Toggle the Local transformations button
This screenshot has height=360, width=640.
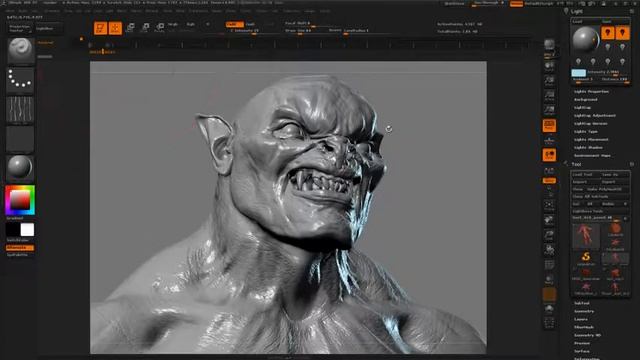pos(549,155)
